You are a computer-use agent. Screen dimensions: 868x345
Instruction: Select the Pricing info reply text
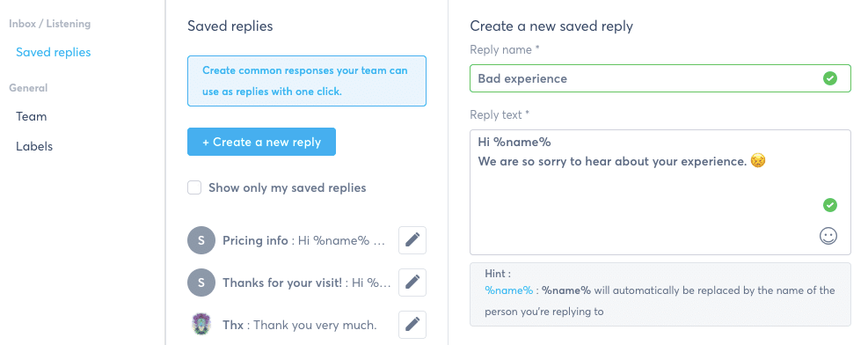(303, 240)
